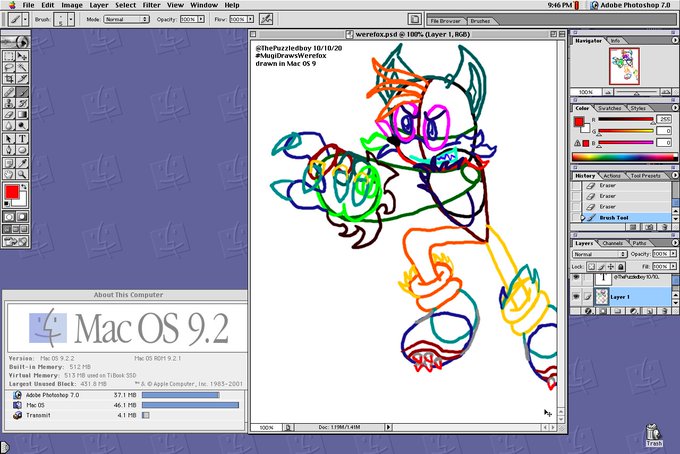Screen dimensions: 680x454
Task: Toggle lock image pixels
Action: [x=601, y=267]
